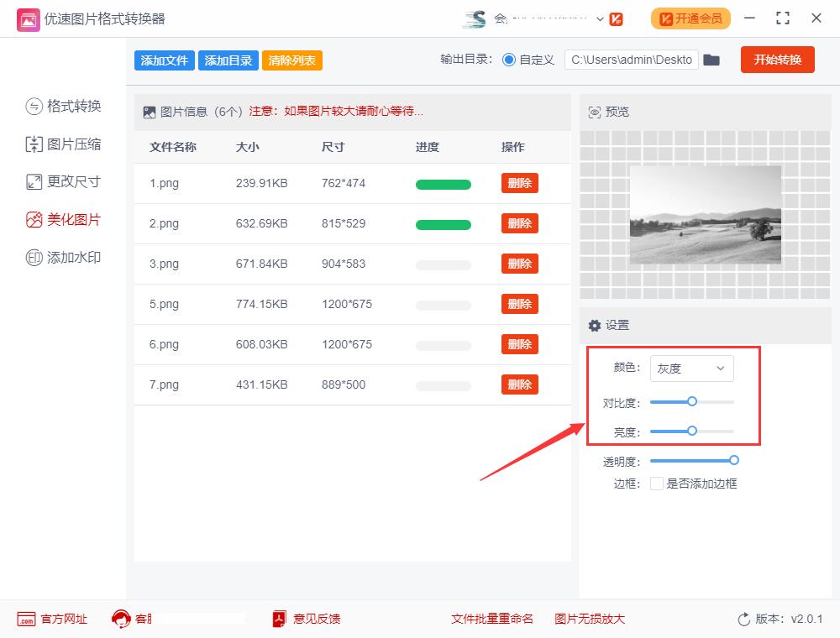This screenshot has height=638, width=840.
Task: Switch to the 更改尺寸 tool
Action: click(61, 181)
